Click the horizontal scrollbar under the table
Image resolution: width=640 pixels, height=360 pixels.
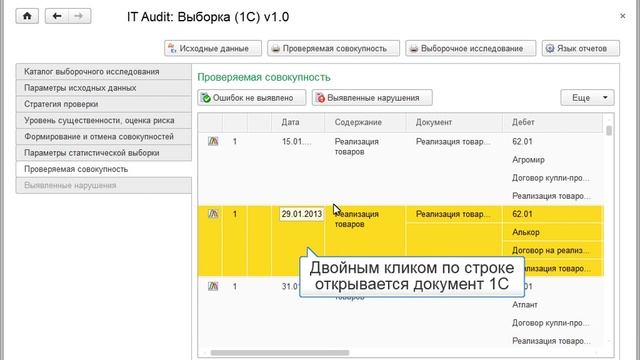(280, 353)
